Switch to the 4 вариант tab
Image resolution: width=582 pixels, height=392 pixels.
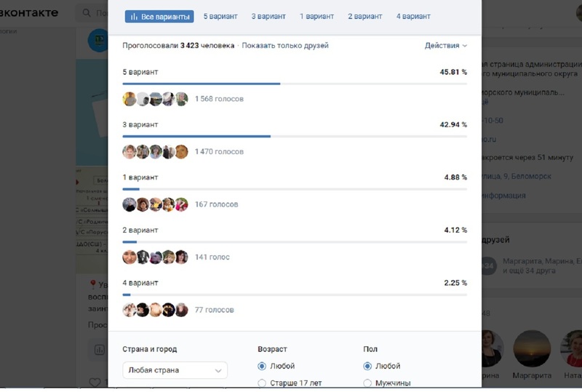(x=412, y=16)
